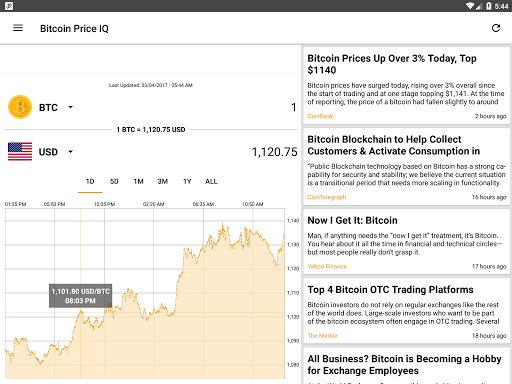Show ALL price history tab
This screenshot has height=384, width=512.
coord(211,182)
